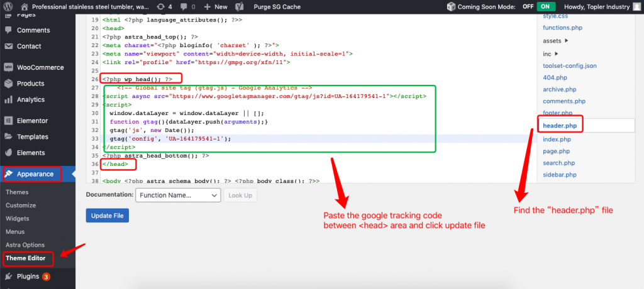
Task: Open the Function Name dropdown
Action: point(178,195)
